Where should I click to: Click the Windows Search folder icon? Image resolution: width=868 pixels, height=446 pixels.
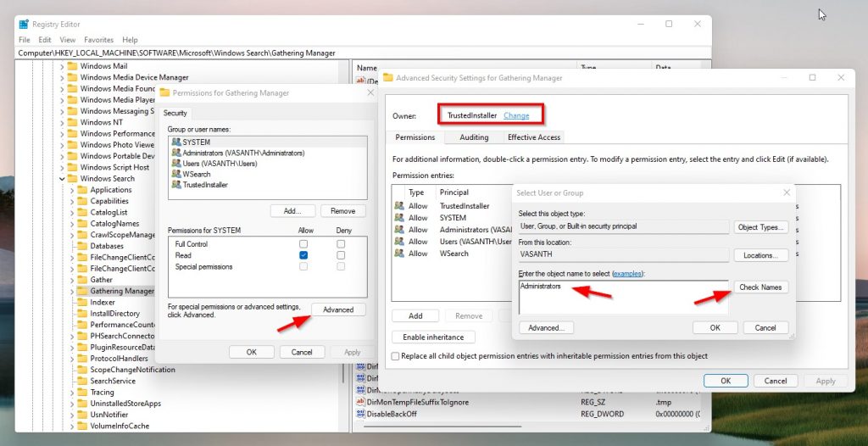72,178
